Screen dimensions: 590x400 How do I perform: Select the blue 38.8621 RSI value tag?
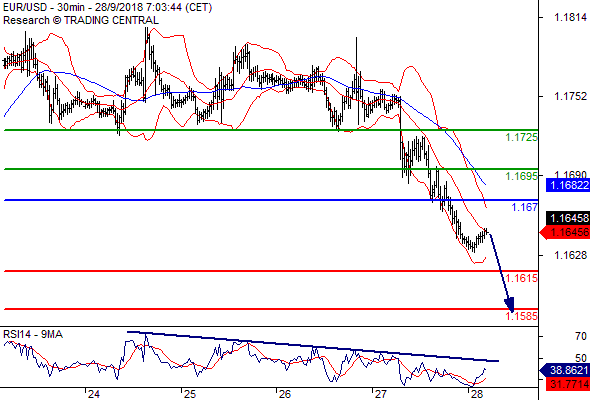tap(565, 370)
